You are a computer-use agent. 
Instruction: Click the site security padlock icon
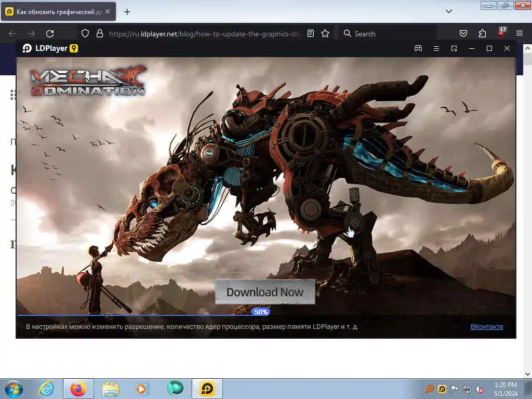99,33
